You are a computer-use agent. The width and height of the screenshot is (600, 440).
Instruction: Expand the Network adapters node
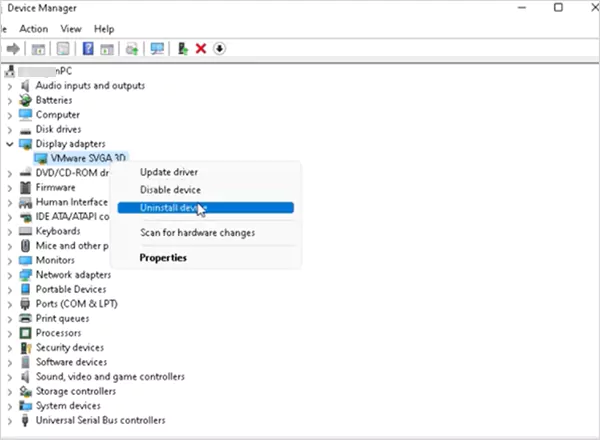click(10, 275)
